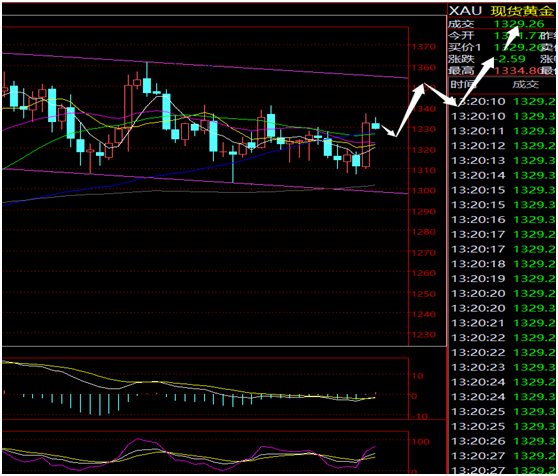558x476 pixels.
Task: Select the -2.59 change value next to 涨跌
Action: pos(509,59)
